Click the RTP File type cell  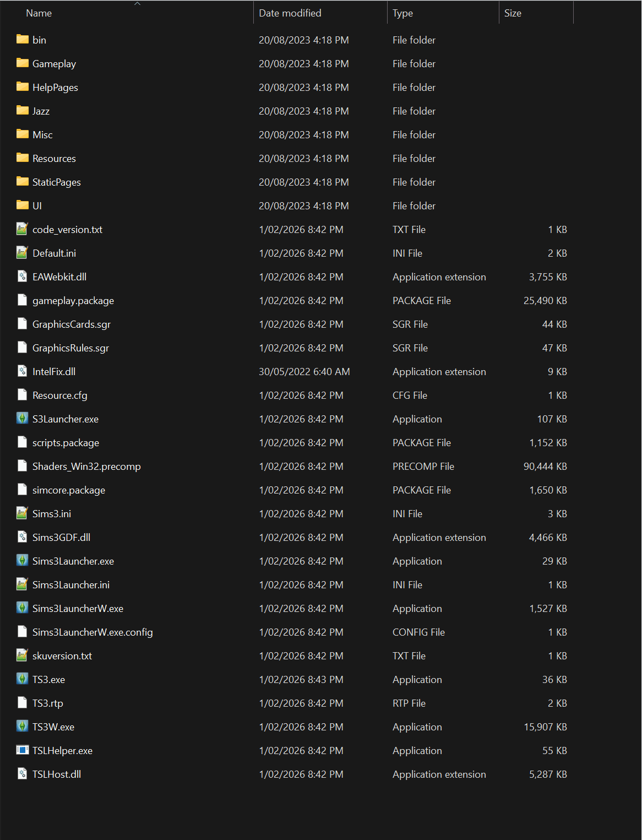(x=409, y=703)
